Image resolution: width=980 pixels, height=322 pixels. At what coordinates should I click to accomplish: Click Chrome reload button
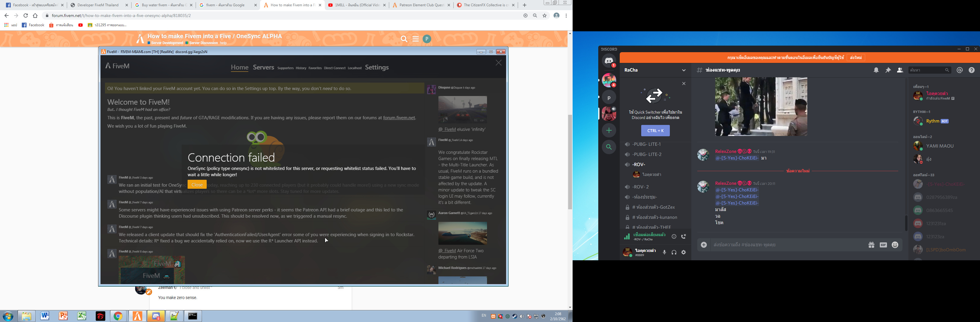click(25, 16)
